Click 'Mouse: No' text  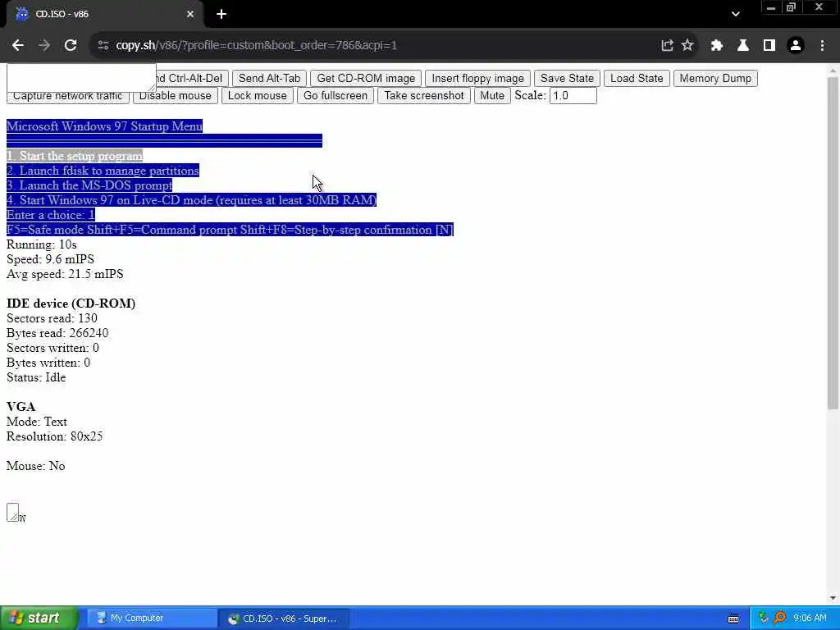[36, 466]
